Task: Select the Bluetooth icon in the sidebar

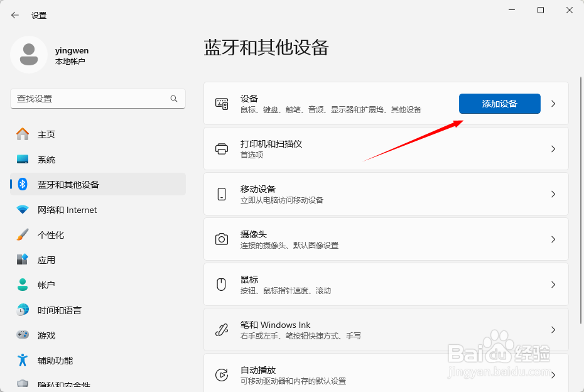Action: [x=21, y=184]
